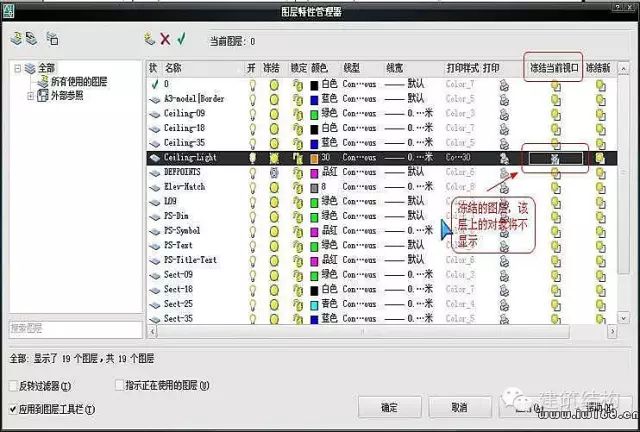Toggle plot printer icon for Ceiling-09
The width and height of the screenshot is (640, 432).
(504, 114)
